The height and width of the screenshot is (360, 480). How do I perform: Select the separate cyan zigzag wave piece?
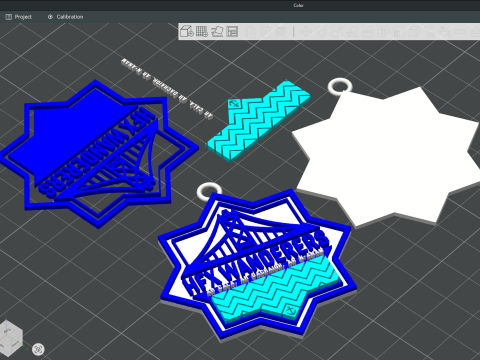point(258,121)
